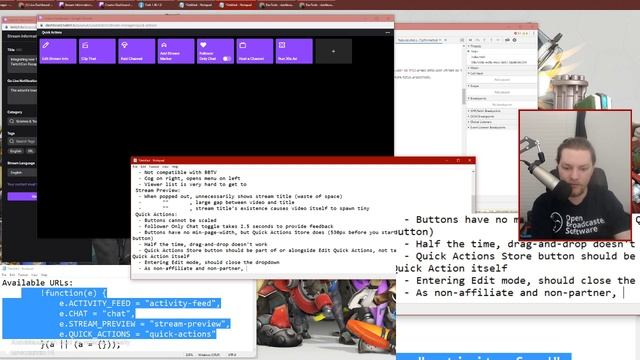Screen dimensions: 640x360
Task: Select the formatted source file tab in DevTools
Action: coord(420,40)
